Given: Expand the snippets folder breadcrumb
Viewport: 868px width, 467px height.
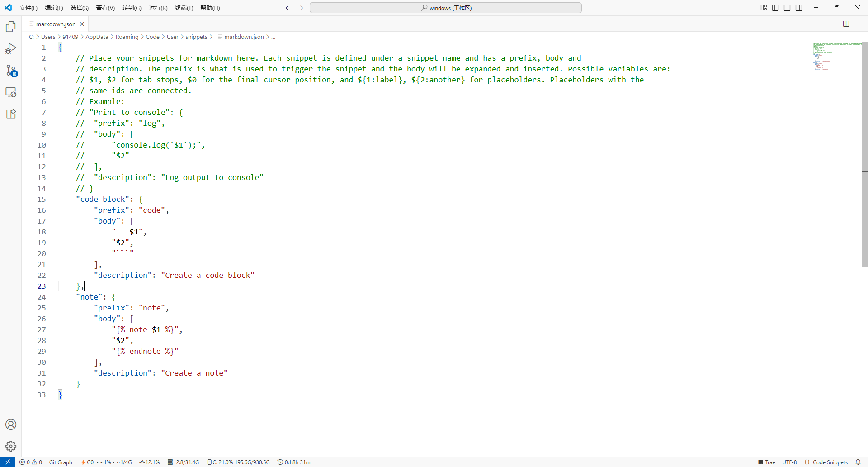Looking at the screenshot, I should tap(196, 37).
